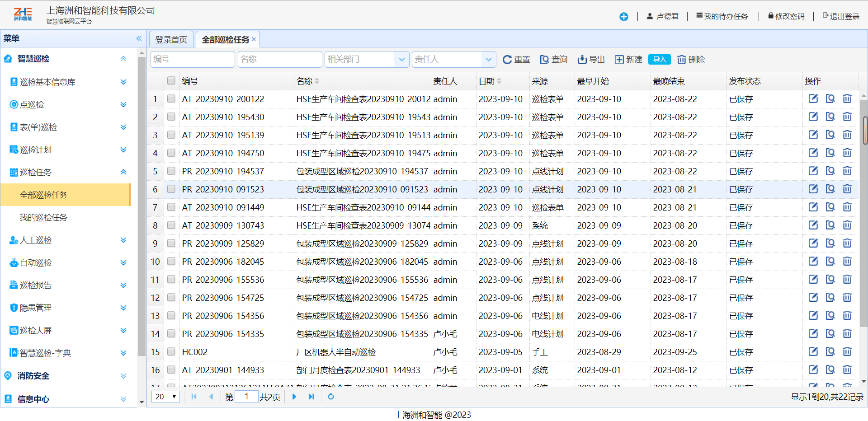Click trash icon for row 5

pyautogui.click(x=847, y=171)
